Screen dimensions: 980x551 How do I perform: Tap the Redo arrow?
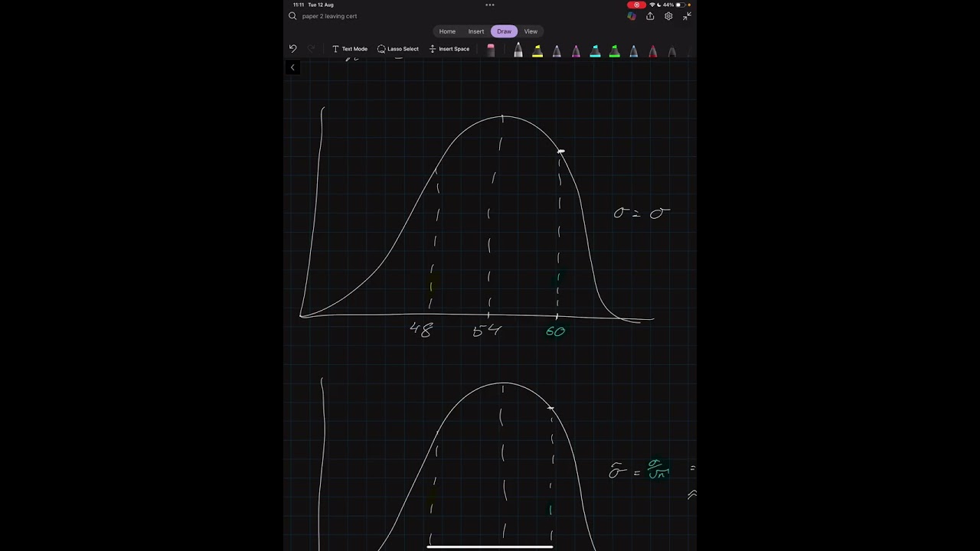311,49
